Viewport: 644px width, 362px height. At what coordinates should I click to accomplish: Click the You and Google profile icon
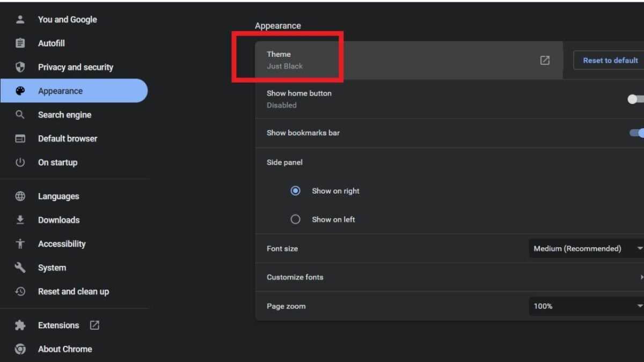20,19
